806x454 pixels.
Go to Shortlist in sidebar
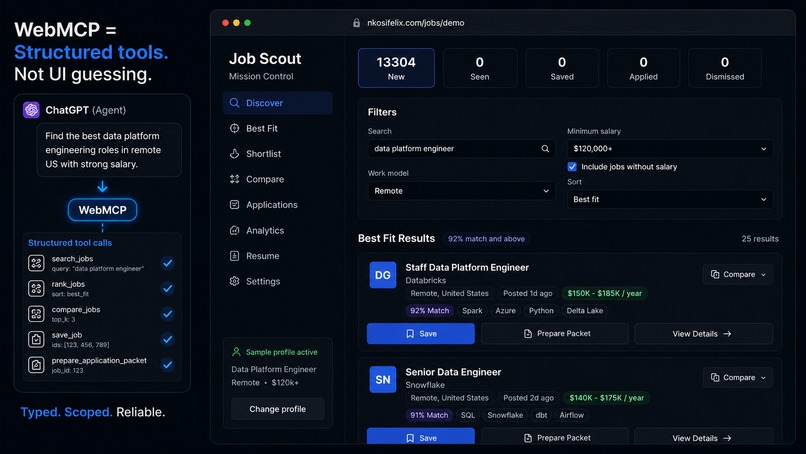[x=278, y=154]
